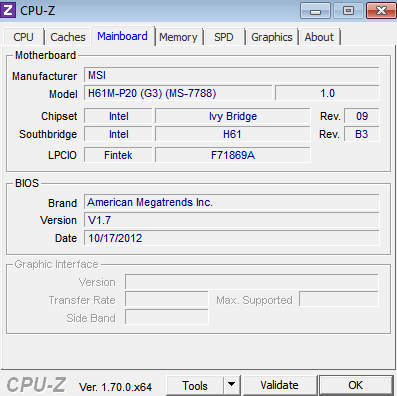Open the Caches tab

coord(68,37)
